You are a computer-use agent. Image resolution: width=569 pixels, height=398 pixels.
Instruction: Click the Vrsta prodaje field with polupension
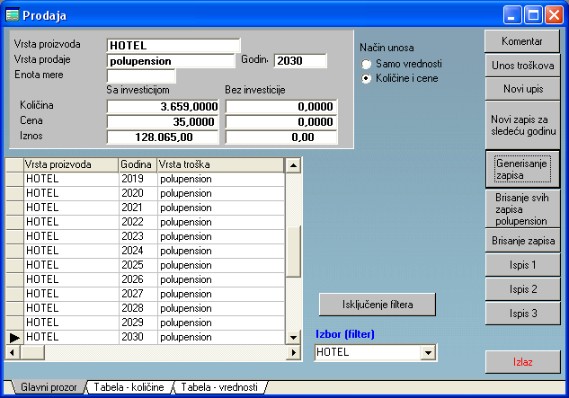[x=171, y=61]
